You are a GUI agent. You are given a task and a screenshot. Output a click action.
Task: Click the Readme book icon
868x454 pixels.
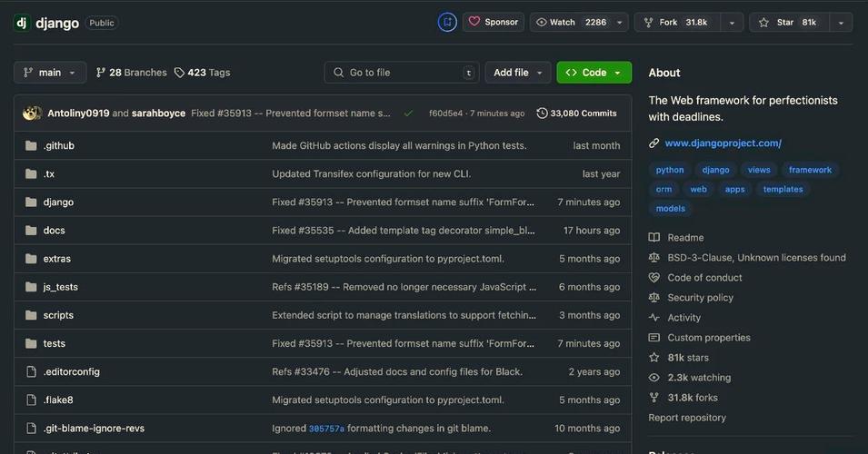pos(653,237)
